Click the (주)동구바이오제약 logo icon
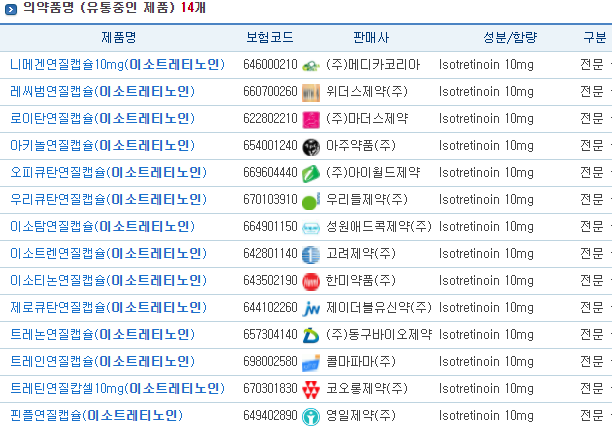 point(311,336)
